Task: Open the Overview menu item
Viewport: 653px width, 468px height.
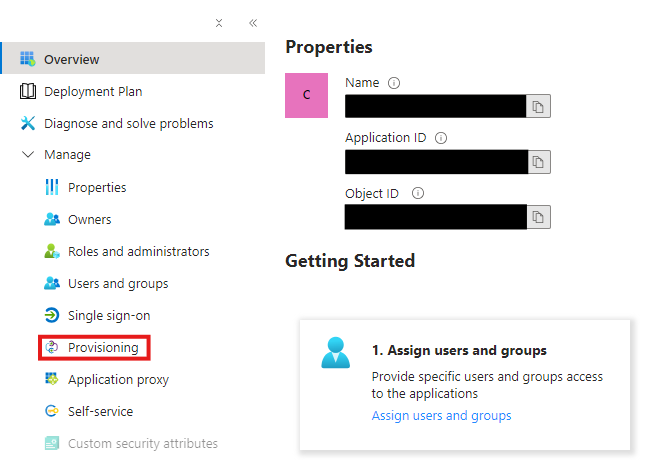Action: coord(133,58)
